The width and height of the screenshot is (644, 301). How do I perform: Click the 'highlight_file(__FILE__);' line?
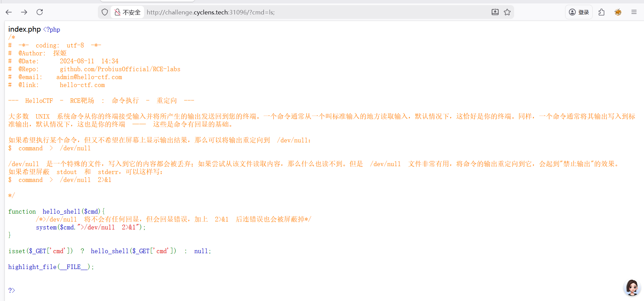(x=51, y=267)
